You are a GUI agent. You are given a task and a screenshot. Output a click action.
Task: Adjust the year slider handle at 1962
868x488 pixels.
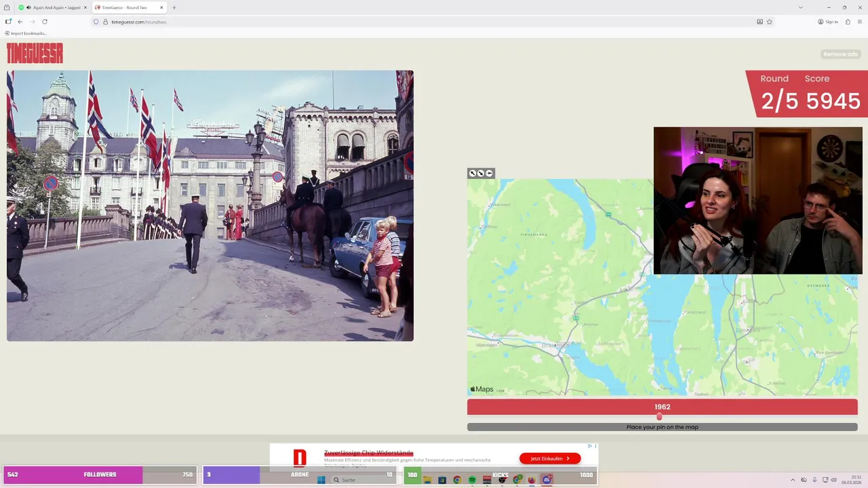click(659, 417)
